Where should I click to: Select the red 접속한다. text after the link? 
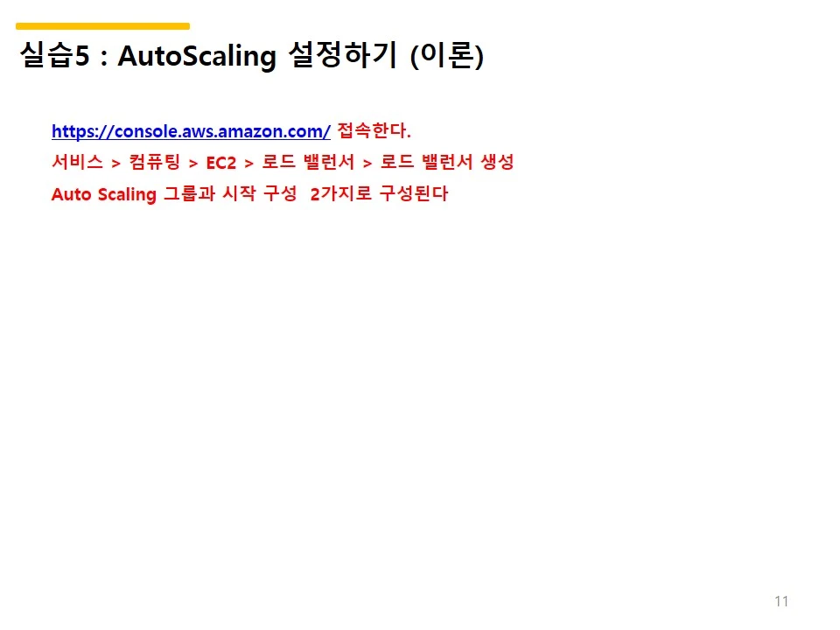[x=374, y=130]
